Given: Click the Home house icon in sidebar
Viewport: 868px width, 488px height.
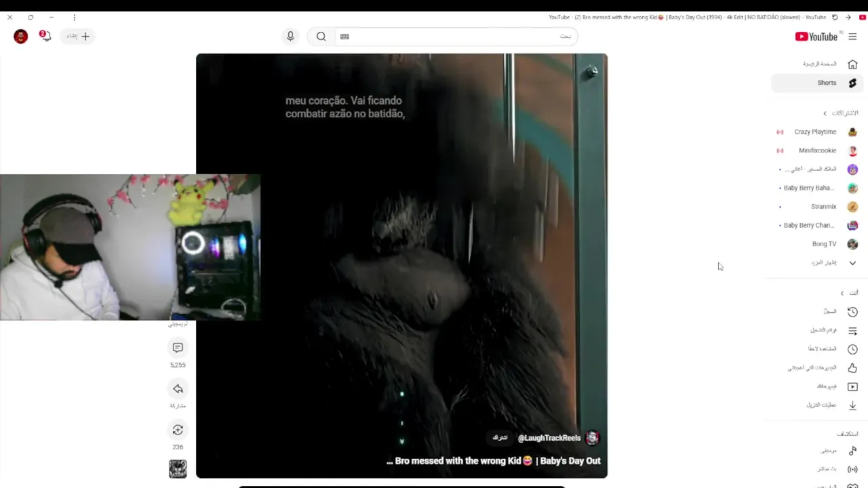Looking at the screenshot, I should pyautogui.click(x=852, y=64).
